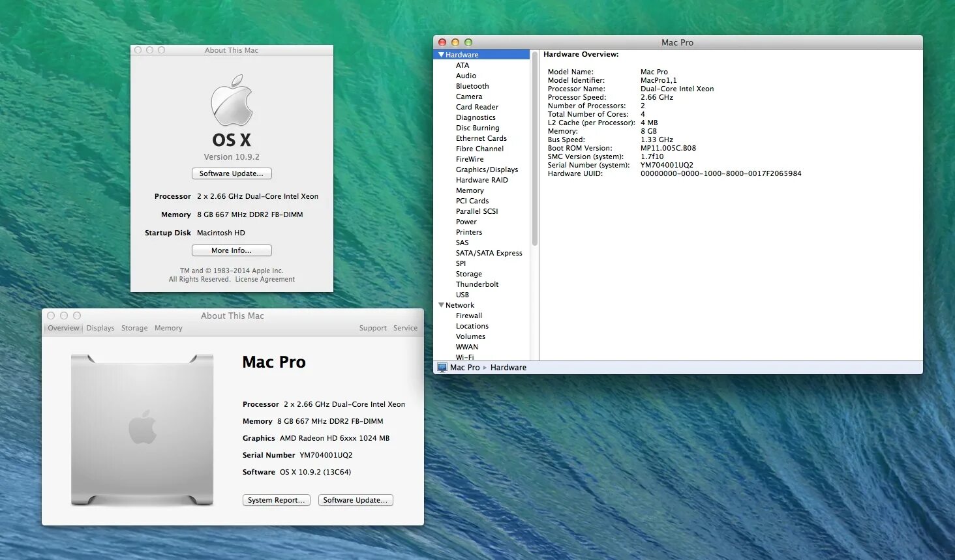The height and width of the screenshot is (560, 955).
Task: Select PCI Cards in the sidebar
Action: (472, 201)
